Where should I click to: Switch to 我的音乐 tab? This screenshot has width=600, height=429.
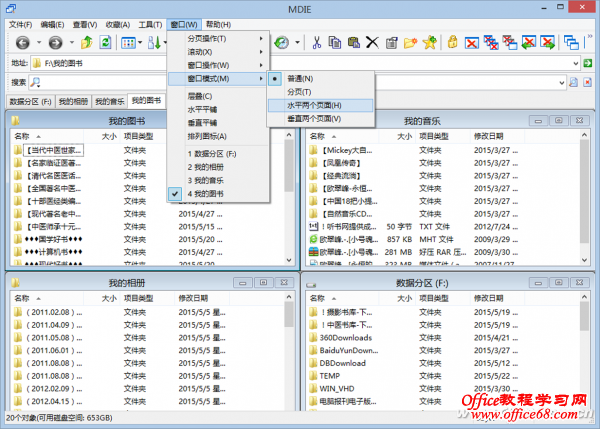110,101
